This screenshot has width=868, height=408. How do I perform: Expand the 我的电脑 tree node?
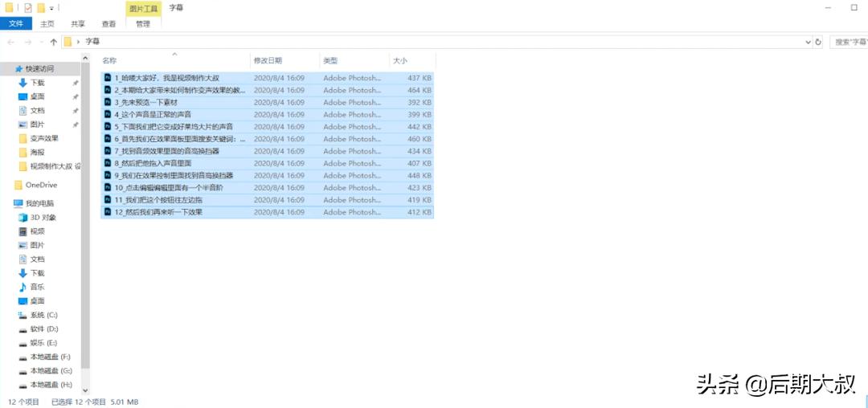7,203
